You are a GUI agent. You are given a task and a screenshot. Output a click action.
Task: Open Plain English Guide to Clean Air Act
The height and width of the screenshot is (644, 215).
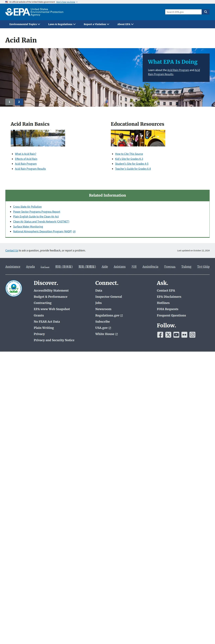coord(36,217)
